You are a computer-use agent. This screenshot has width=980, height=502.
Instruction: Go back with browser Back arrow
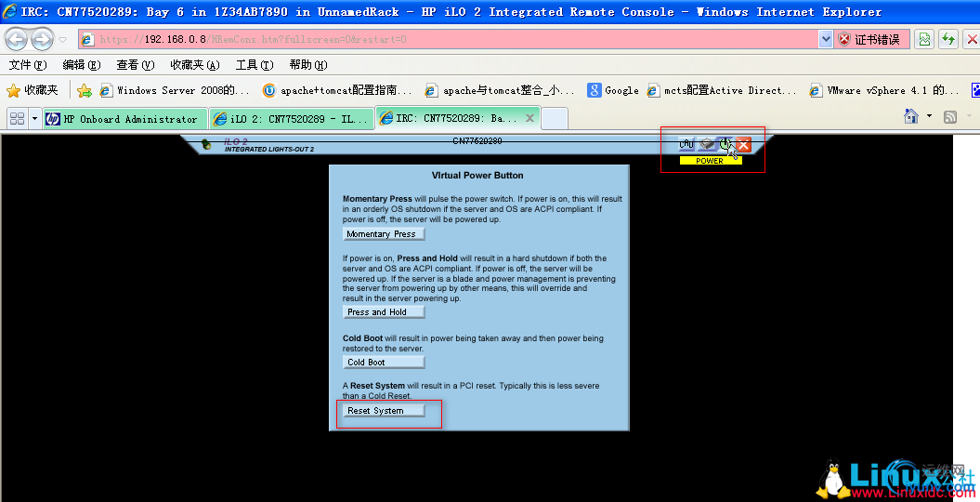pyautogui.click(x=16, y=39)
